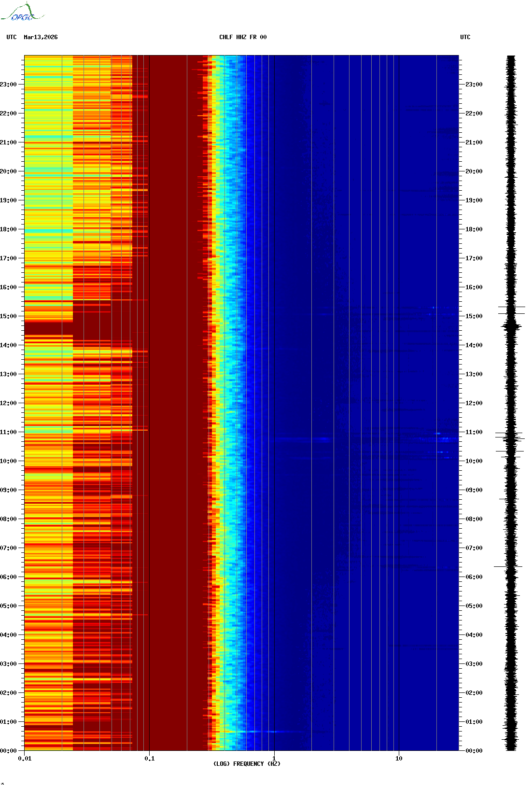
Task: Click the 0.01 frequency axis label
Action: click(x=25, y=759)
